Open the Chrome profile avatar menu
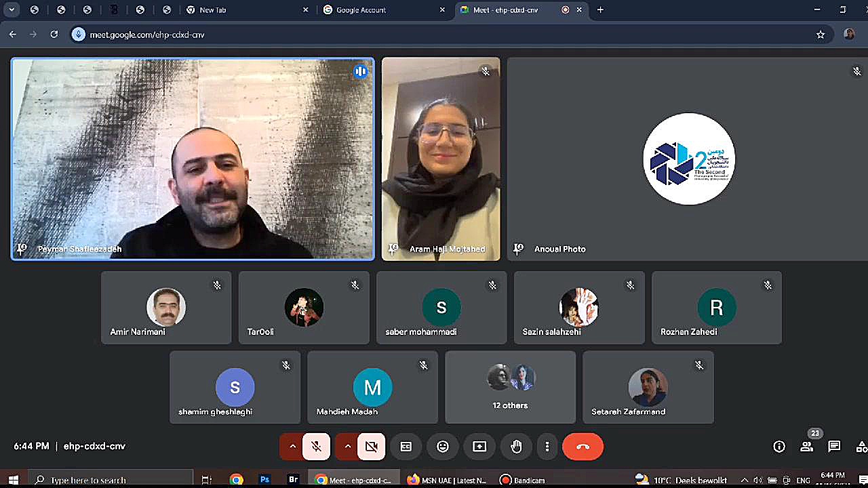The image size is (868, 488). (x=850, y=35)
